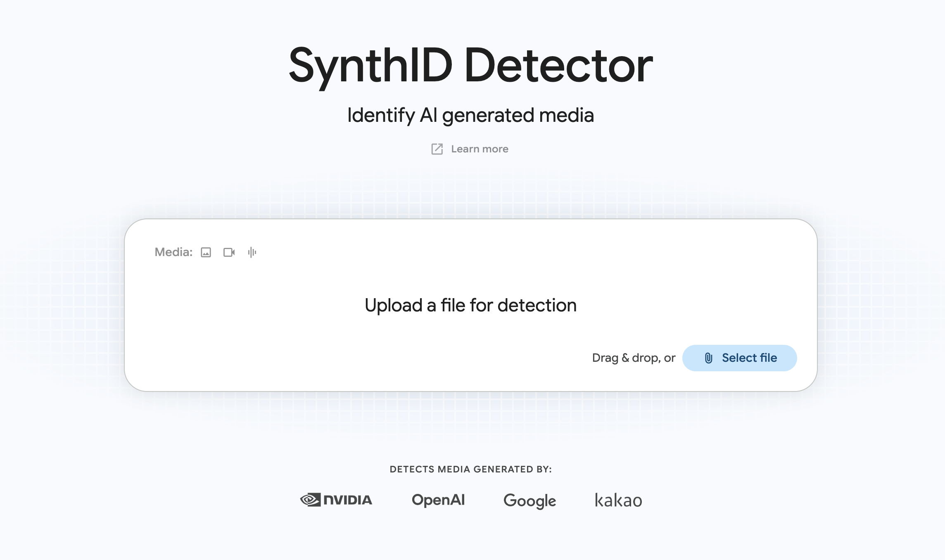
Task: Click the image media type icon
Action: (206, 252)
